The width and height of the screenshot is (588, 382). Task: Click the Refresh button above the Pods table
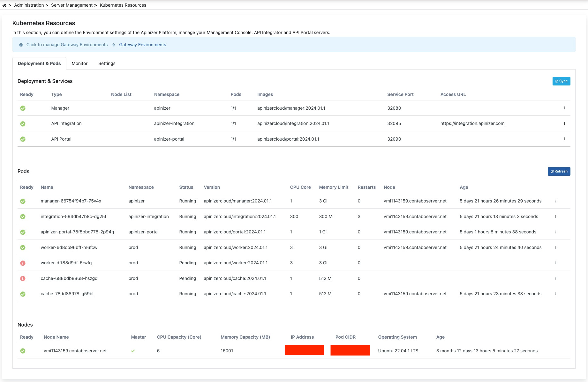559,171
